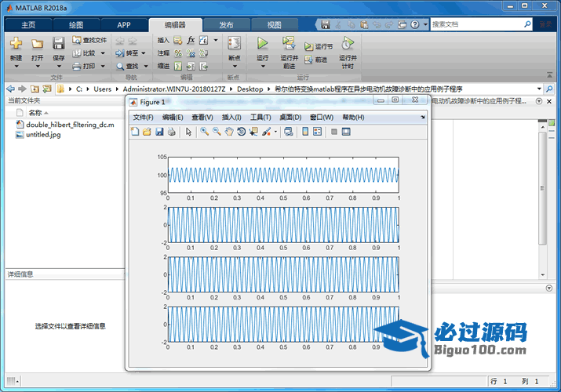Click the uncomment icon in the 注释 row
Image resolution: width=561 pixels, height=392 pixels.
pyautogui.click(x=191, y=53)
